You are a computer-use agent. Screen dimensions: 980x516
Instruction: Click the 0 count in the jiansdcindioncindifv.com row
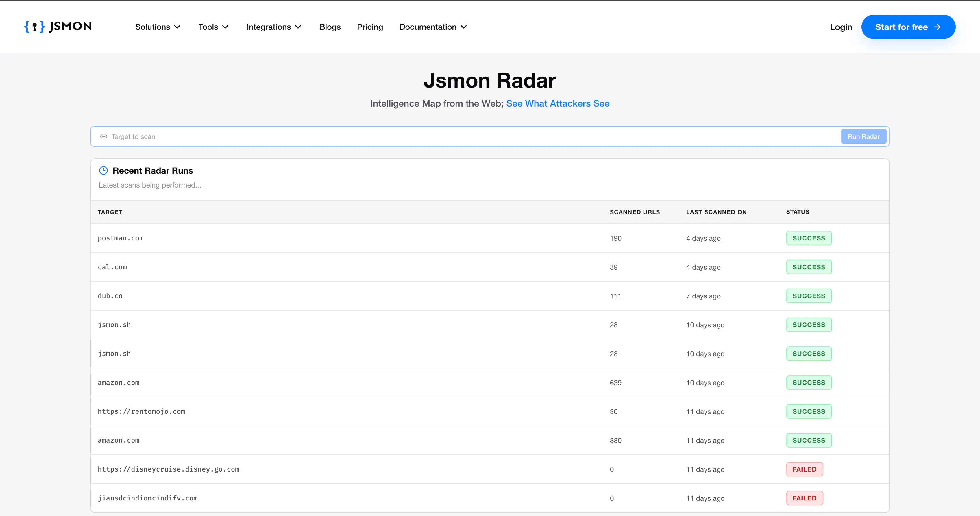612,498
